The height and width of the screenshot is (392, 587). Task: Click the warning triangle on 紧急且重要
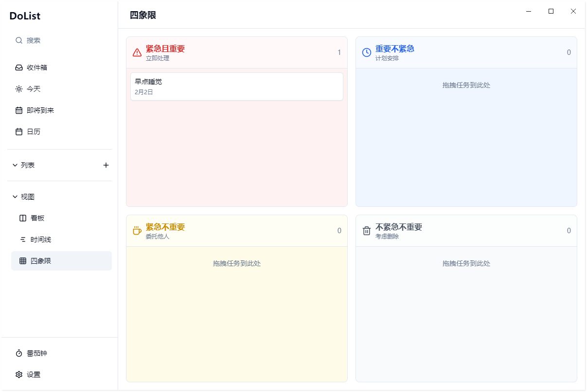click(x=137, y=52)
